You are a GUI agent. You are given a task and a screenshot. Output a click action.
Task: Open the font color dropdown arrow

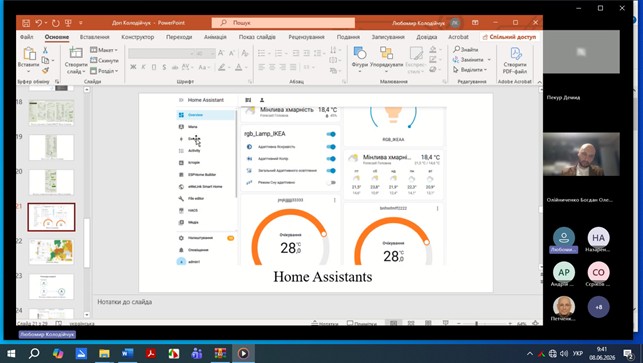[x=246, y=67]
